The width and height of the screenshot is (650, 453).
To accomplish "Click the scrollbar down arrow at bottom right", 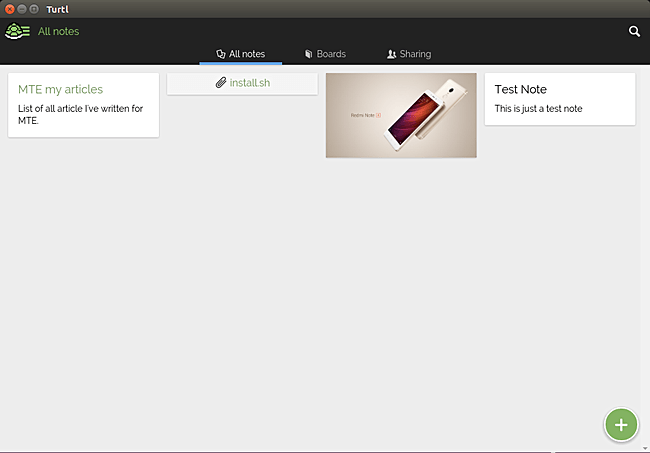I will 645,448.
